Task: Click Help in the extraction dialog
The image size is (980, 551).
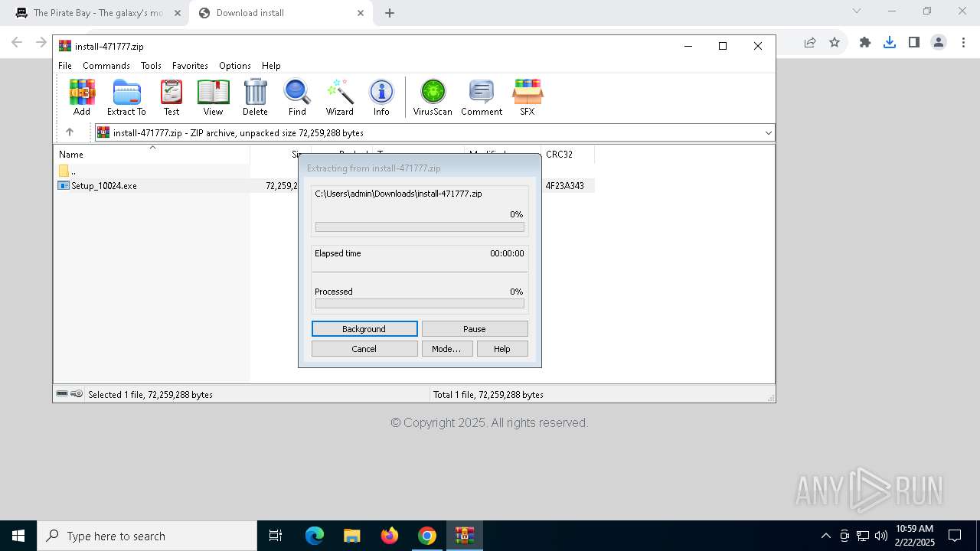Action: coord(502,348)
